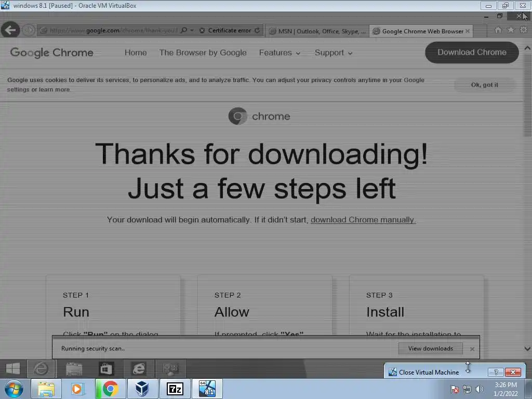Click the Download Chrome button

click(x=472, y=52)
